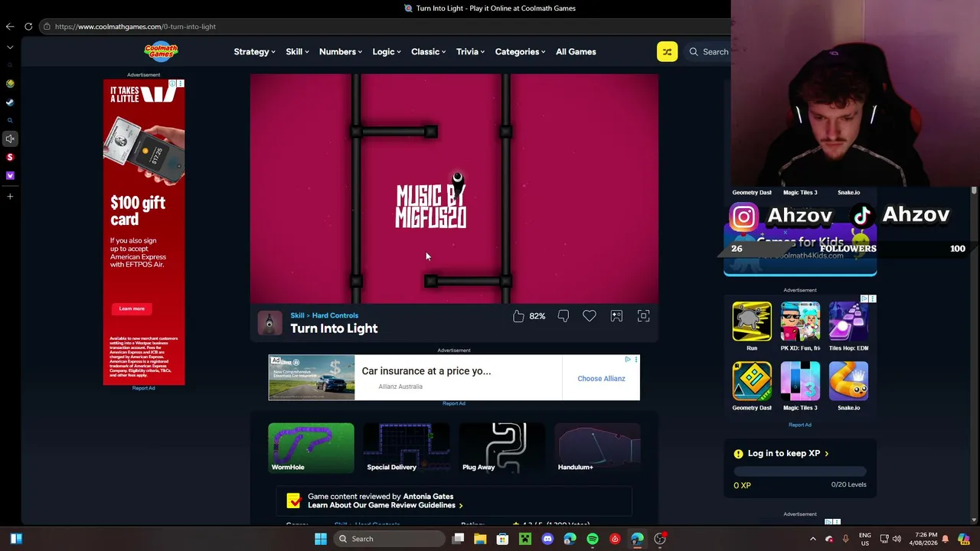Image resolution: width=980 pixels, height=551 pixels.
Task: Open the Windows Start menu
Action: (x=321, y=539)
